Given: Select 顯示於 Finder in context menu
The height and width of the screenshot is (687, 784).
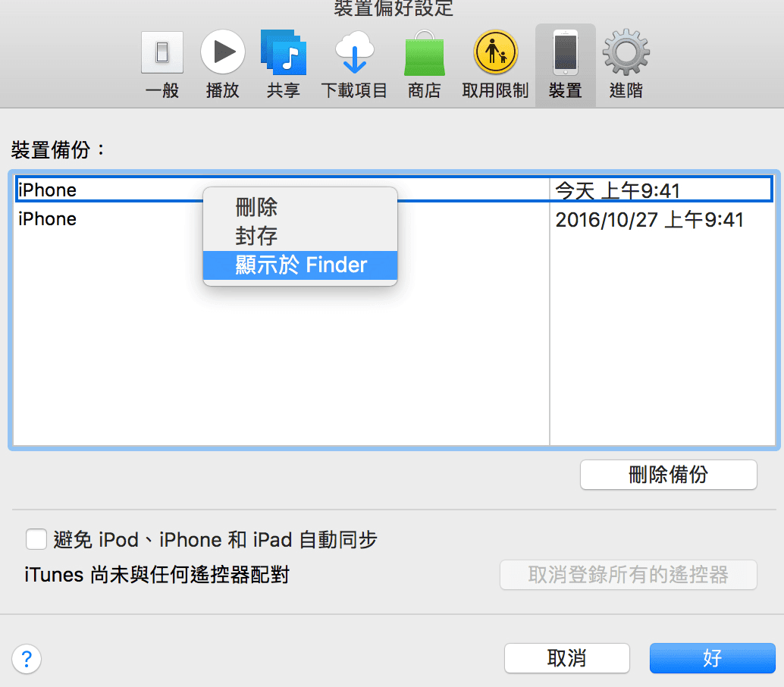Looking at the screenshot, I should (x=300, y=265).
